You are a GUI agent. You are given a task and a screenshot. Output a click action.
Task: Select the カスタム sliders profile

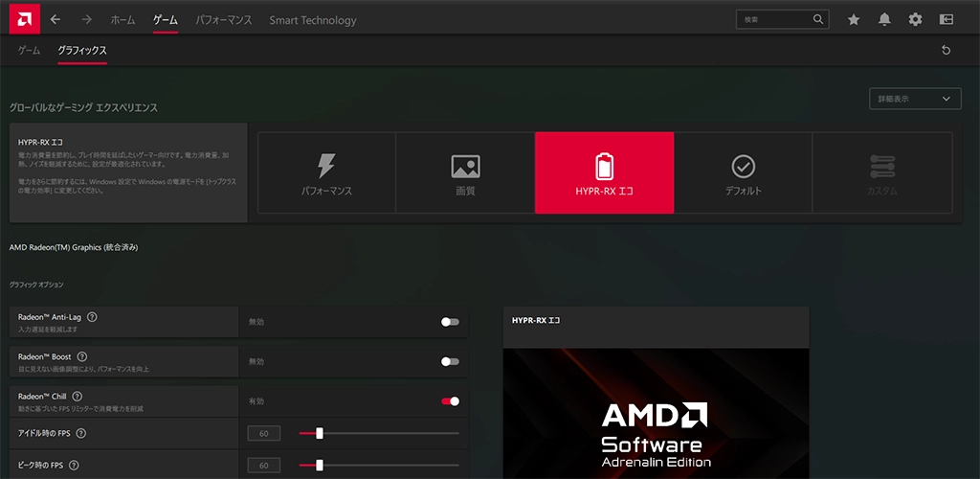tap(881, 172)
